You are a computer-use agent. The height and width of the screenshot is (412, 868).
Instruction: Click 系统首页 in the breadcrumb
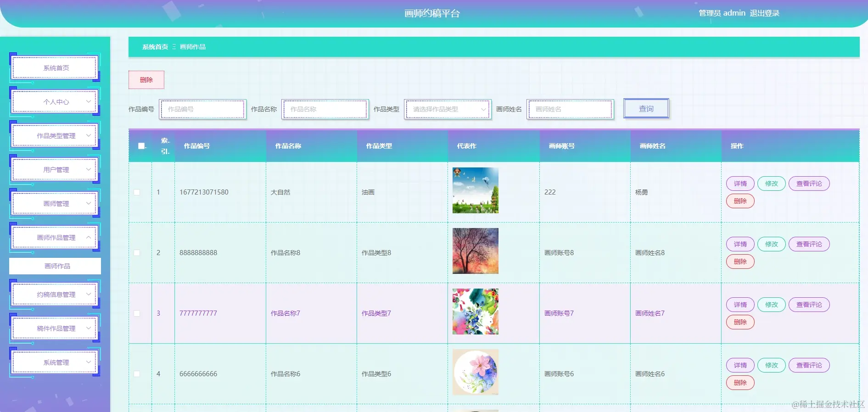click(155, 47)
